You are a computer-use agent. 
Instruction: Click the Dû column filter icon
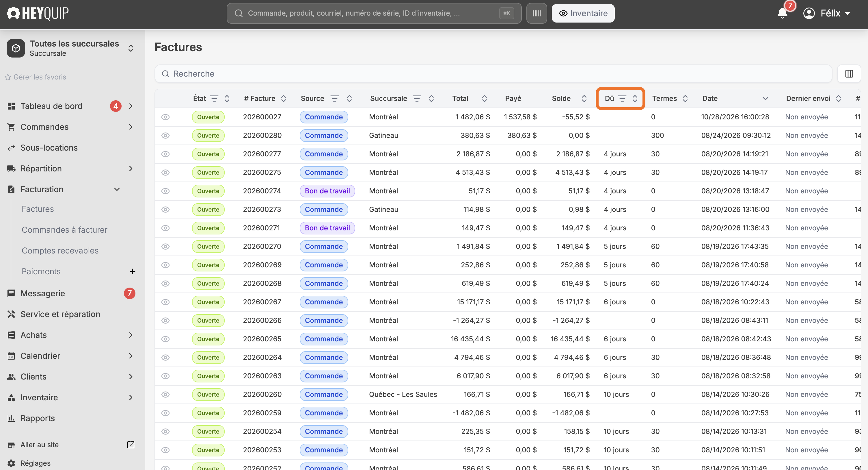point(622,99)
